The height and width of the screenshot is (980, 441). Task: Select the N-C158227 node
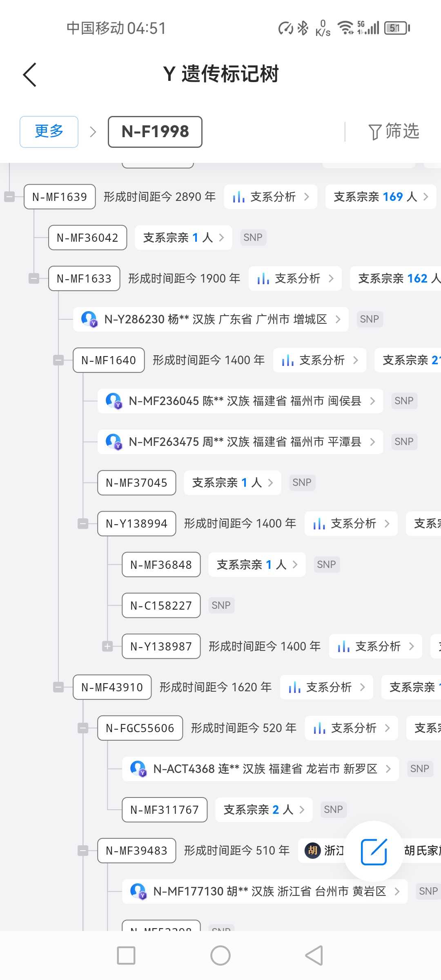pos(161,605)
